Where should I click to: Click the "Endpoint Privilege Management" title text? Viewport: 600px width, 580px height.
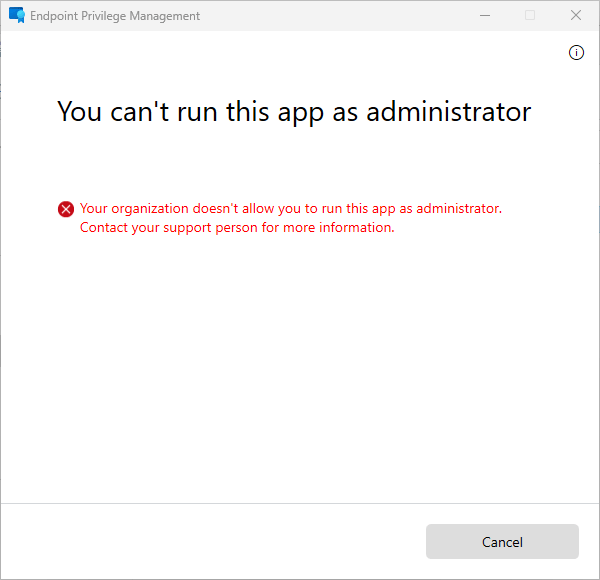click(x=116, y=16)
